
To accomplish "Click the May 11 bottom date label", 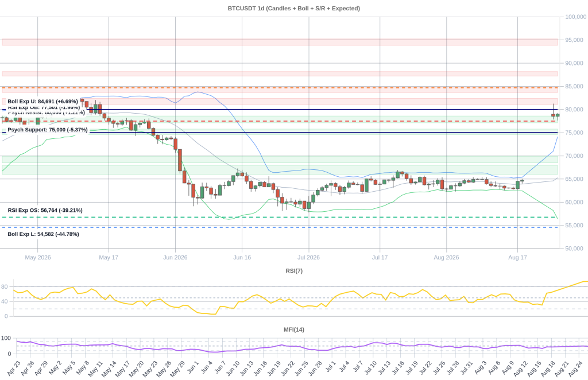I will pyautogui.click(x=96, y=369).
